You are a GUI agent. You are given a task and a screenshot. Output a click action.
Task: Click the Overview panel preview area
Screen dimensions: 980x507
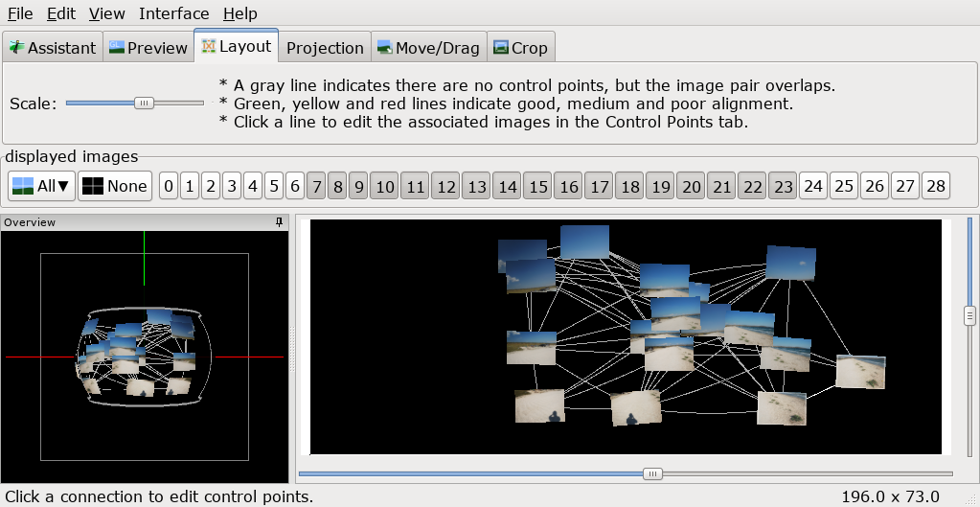145,357
